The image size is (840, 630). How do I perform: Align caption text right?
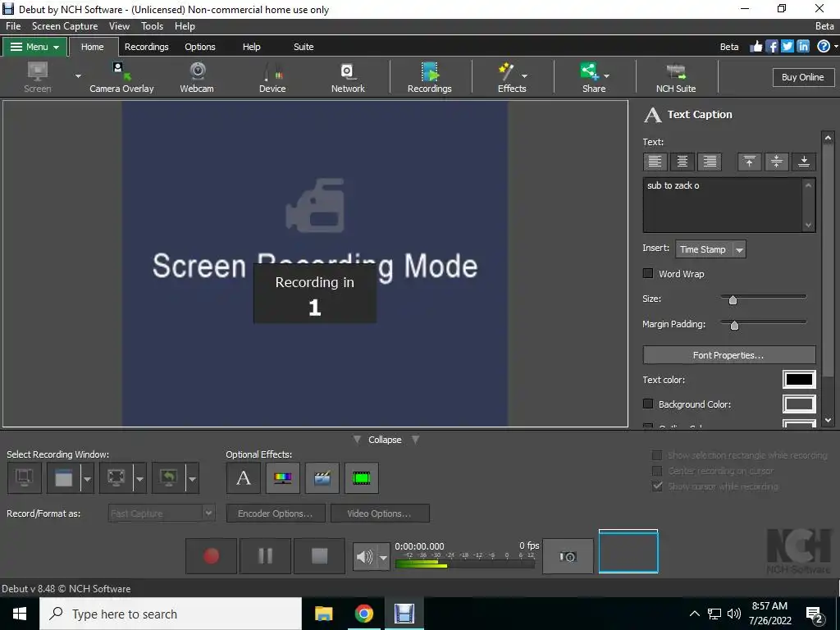pyautogui.click(x=710, y=162)
